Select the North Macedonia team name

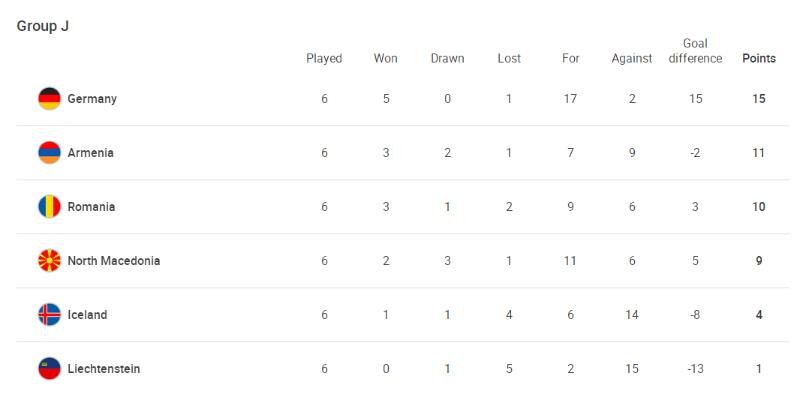(114, 261)
